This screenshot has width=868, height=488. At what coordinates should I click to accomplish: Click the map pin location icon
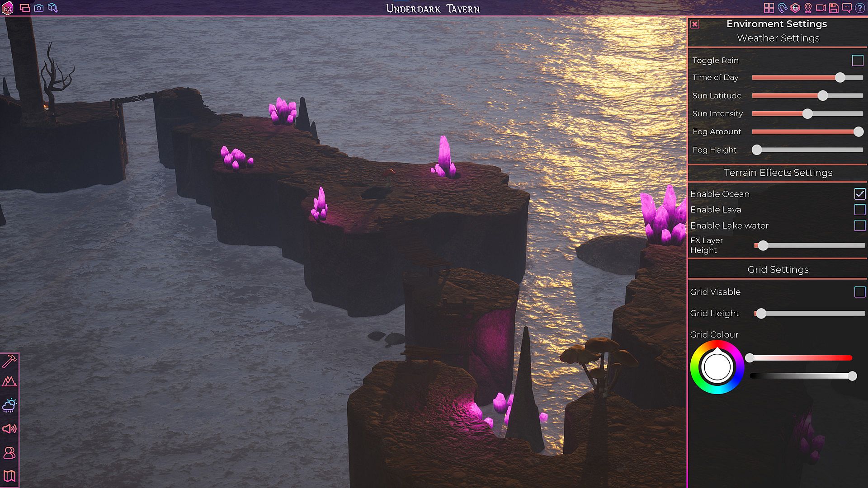point(808,8)
